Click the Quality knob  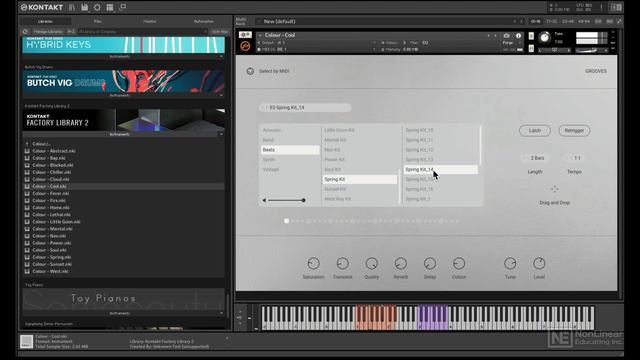[x=371, y=264]
